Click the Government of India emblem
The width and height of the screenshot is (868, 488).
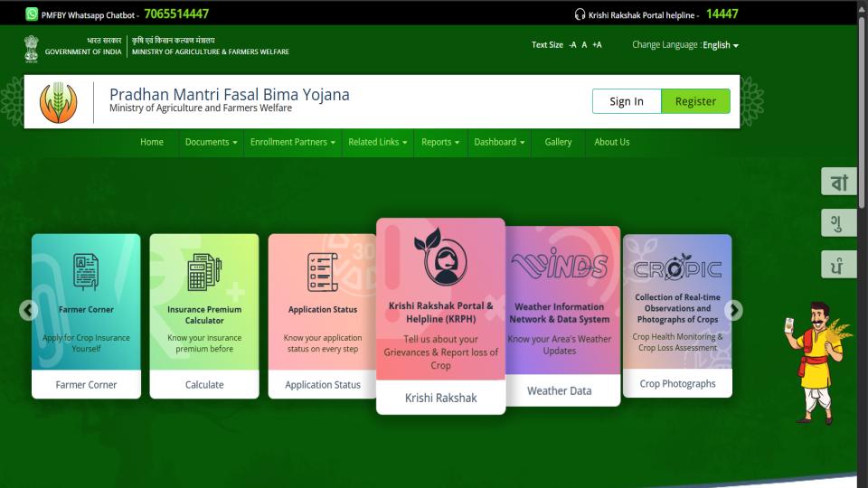point(32,49)
